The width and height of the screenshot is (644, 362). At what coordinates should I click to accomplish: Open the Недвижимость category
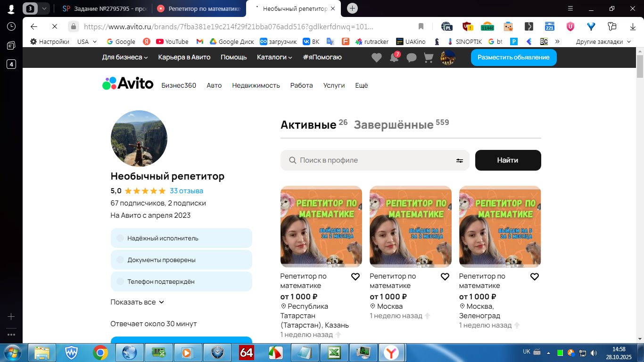pyautogui.click(x=256, y=85)
